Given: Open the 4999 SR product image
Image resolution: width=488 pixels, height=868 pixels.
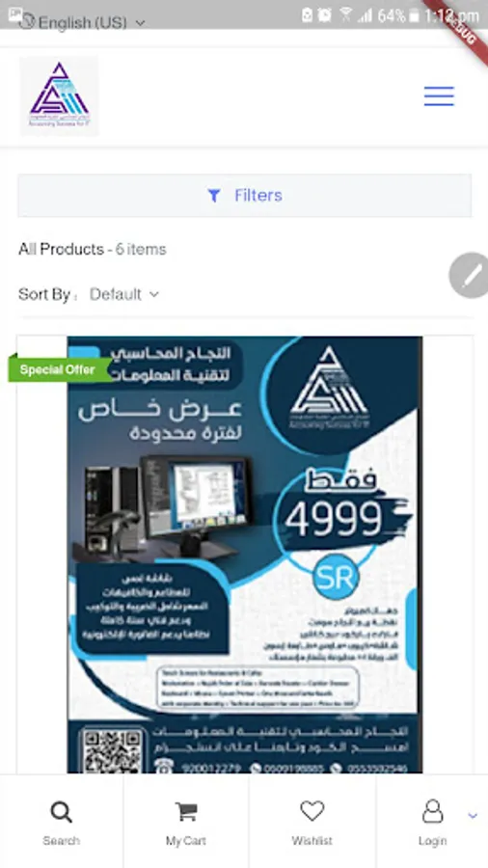Looking at the screenshot, I should point(245,554).
